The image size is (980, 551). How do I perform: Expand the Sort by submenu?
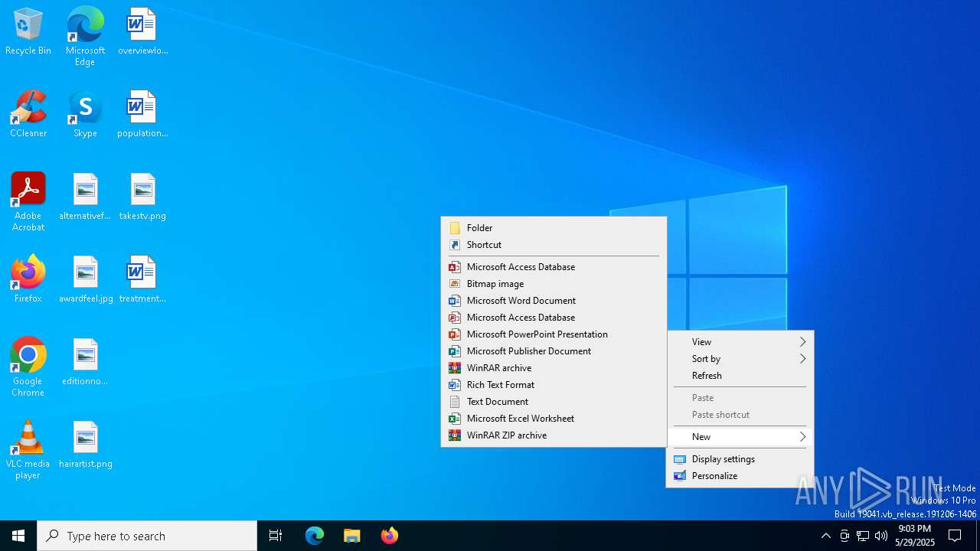click(x=740, y=359)
